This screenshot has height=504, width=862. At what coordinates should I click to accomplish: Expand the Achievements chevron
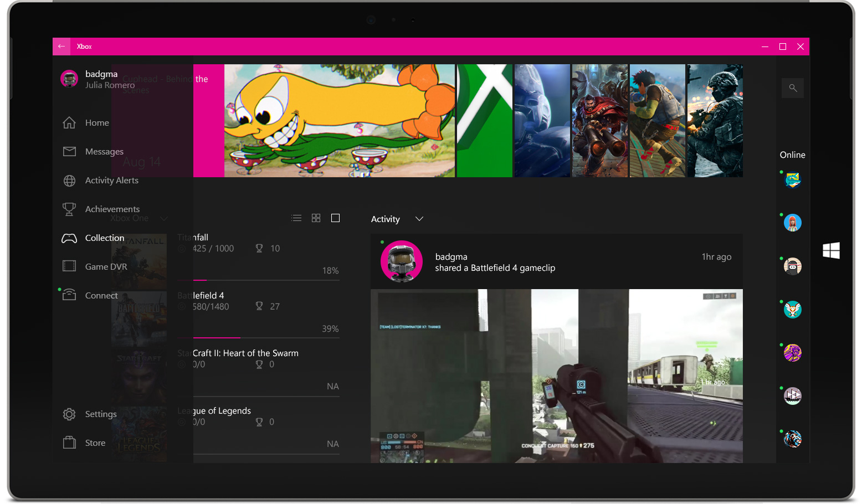point(163,218)
